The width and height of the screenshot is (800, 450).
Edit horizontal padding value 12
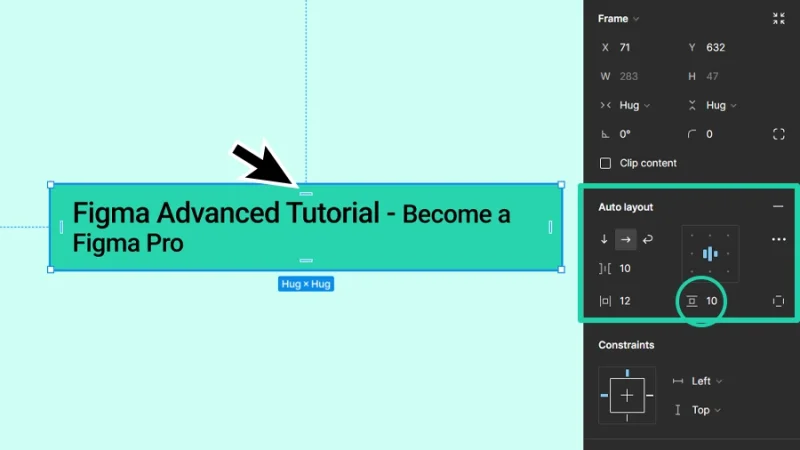click(625, 301)
